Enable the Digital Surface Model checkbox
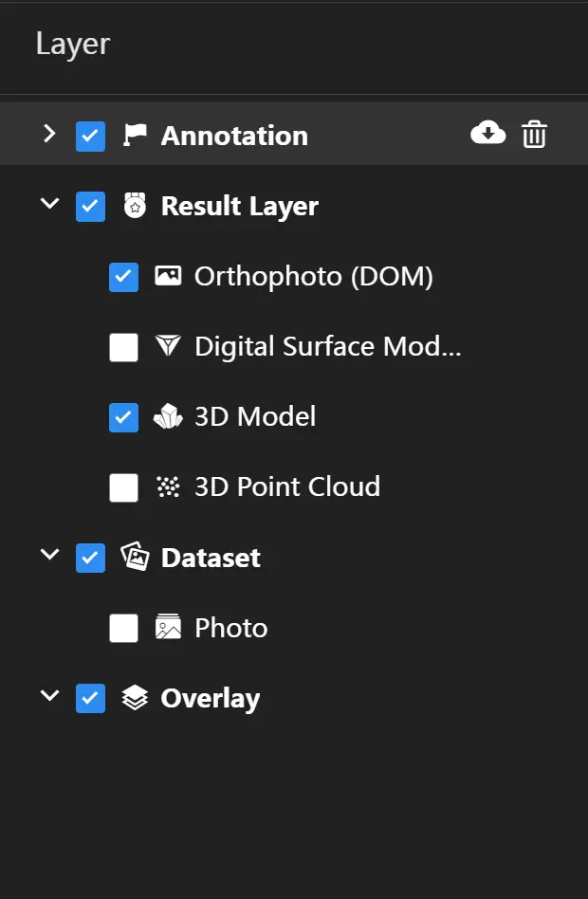Viewport: 588px width, 899px height. point(123,347)
